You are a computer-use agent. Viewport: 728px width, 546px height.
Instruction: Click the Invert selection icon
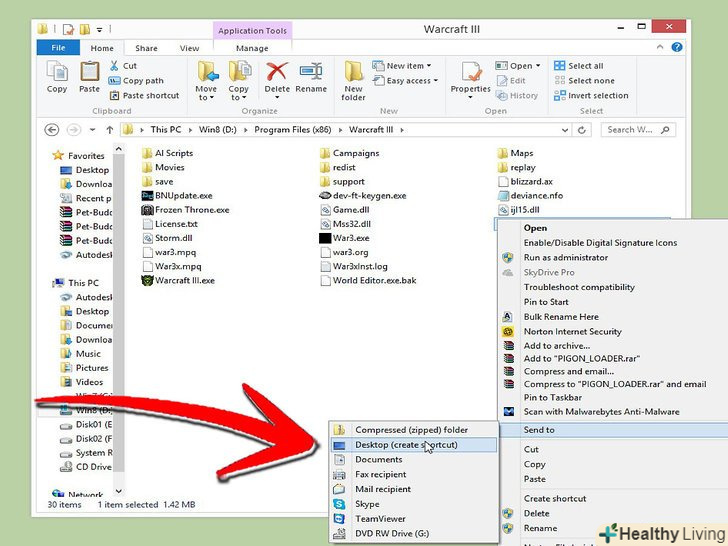point(559,96)
